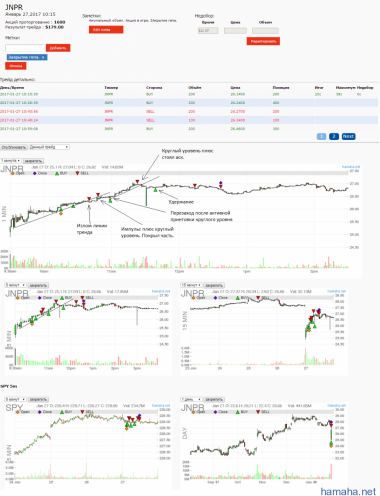The width and height of the screenshot is (380, 496).
Task: Toggle SELL legend triangle in daily JNPR chart
Action: point(258,412)
